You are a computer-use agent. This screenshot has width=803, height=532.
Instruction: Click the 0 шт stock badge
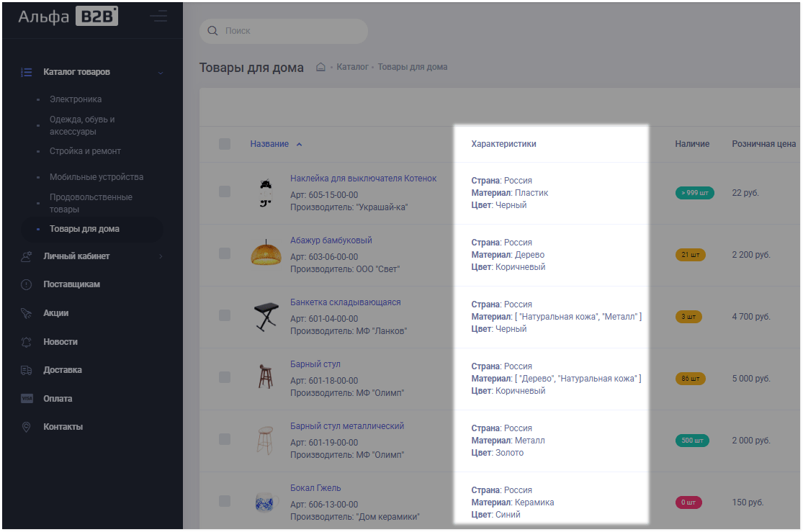tap(688, 502)
